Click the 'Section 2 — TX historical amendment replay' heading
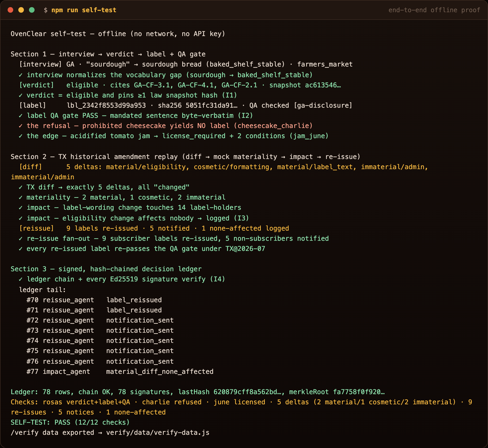 tap(186, 157)
